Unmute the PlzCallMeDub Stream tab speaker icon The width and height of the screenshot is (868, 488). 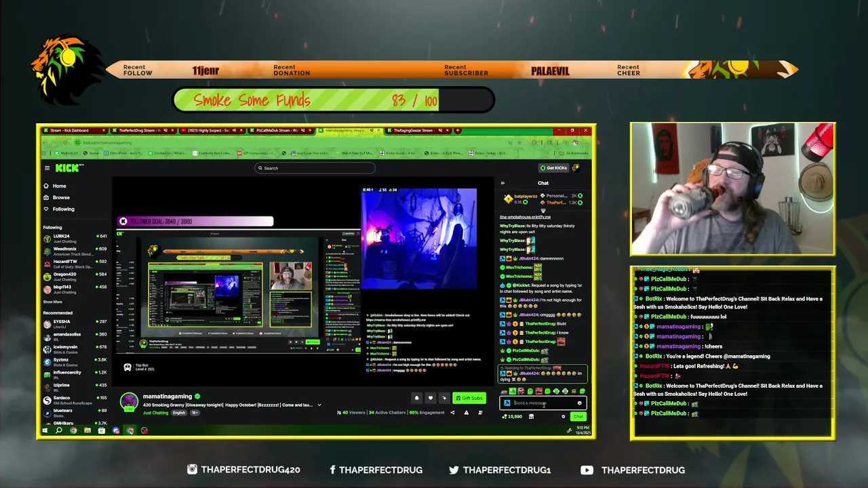[x=303, y=130]
